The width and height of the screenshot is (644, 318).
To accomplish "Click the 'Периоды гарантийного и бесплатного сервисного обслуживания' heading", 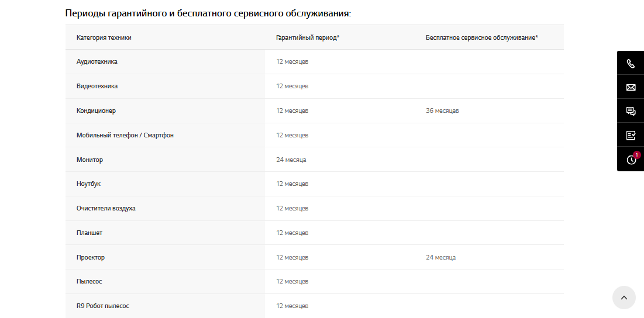I will (208, 13).
